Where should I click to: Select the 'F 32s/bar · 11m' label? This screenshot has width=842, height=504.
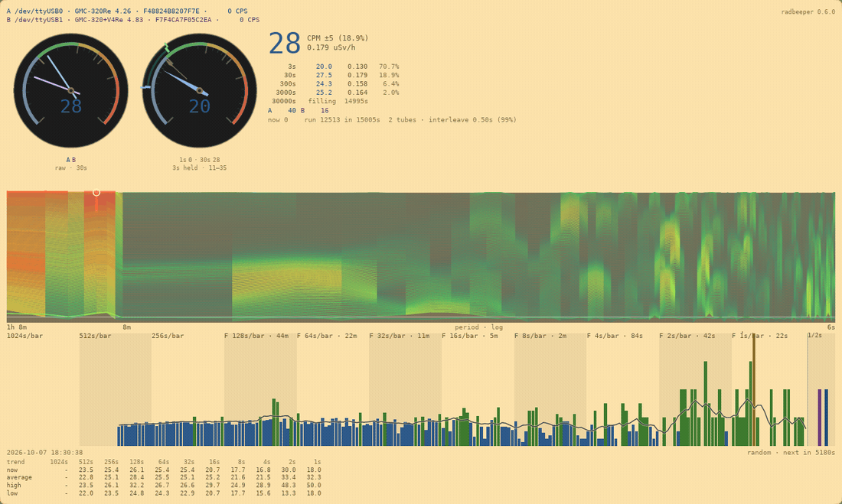[x=400, y=336]
